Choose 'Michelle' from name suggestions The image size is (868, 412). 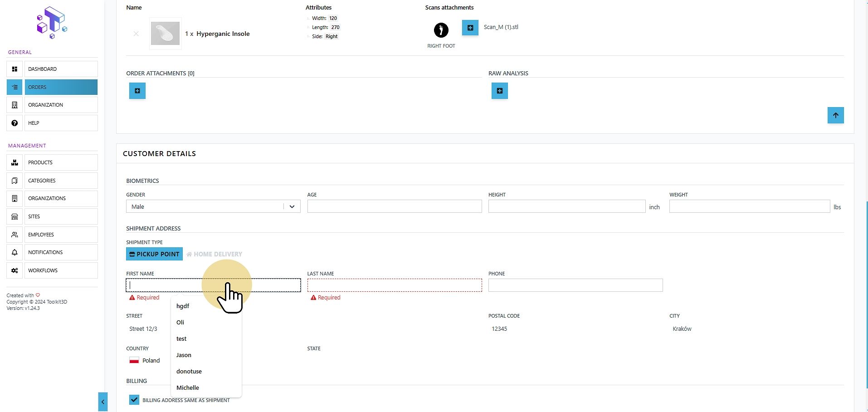tap(206, 387)
